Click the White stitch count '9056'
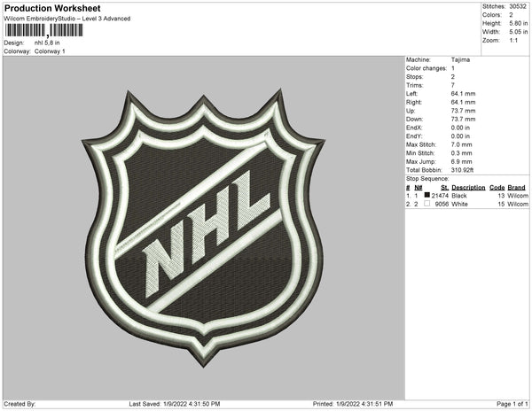Image resolution: width=532 pixels, height=411 pixels. [442, 204]
